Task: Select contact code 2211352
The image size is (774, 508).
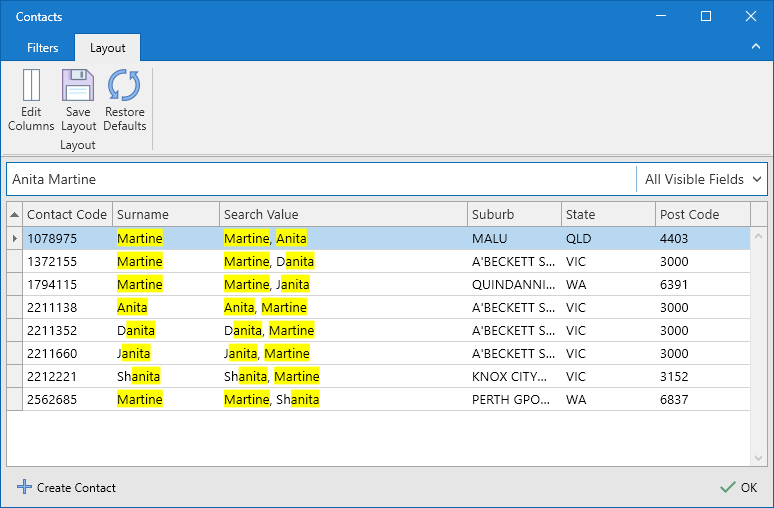Action: pos(52,330)
